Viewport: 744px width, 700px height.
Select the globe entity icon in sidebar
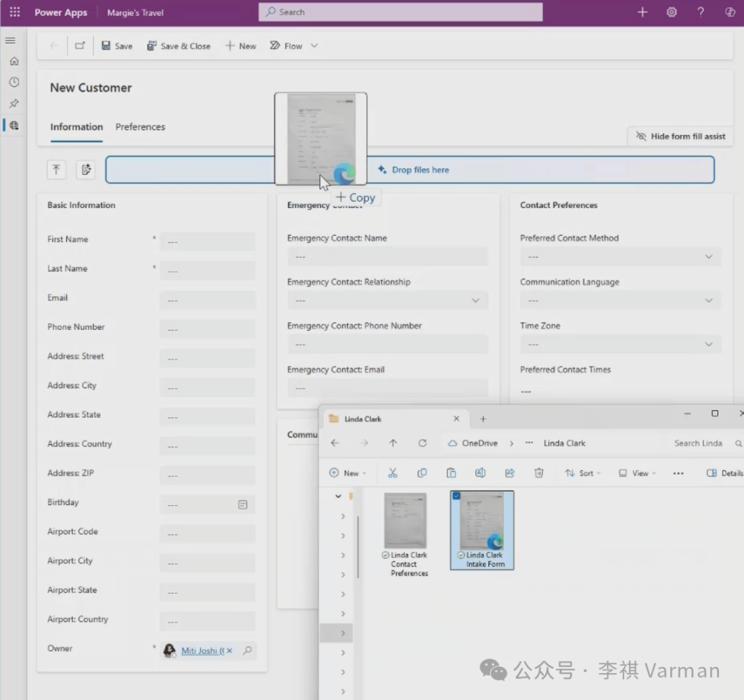(x=14, y=125)
